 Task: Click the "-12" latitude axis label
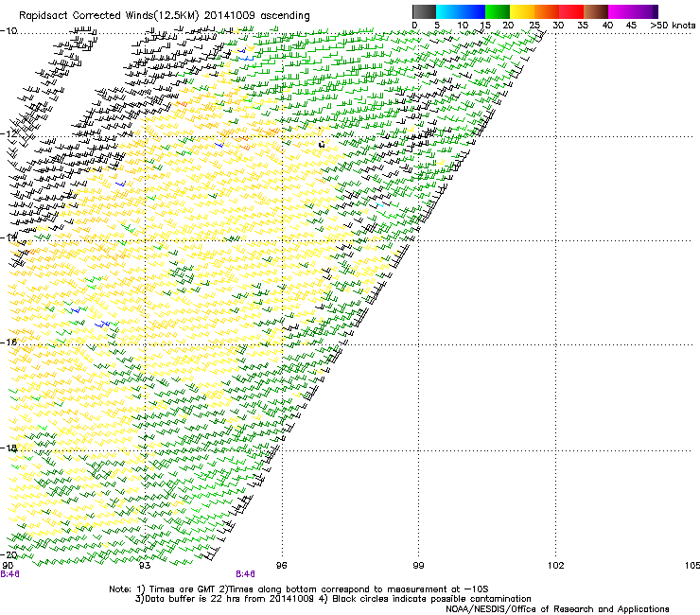pos(9,134)
